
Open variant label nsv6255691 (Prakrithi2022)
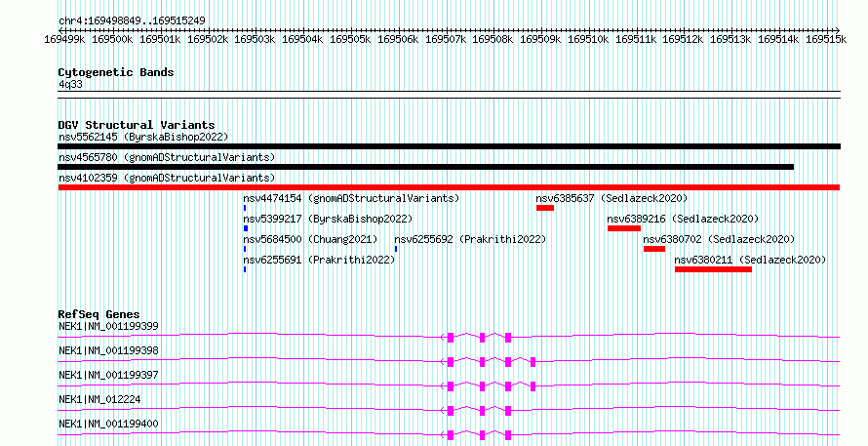pyautogui.click(x=319, y=260)
